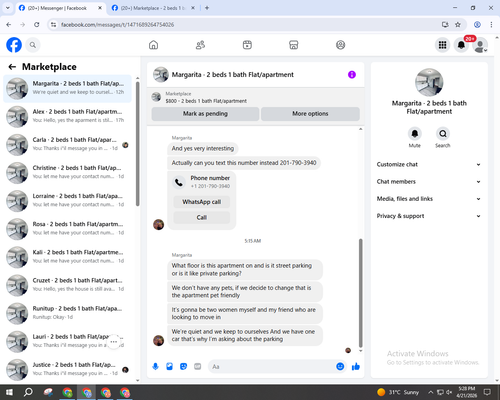Click the back arrow beside Marketplace heading
Screen dimensions: 500x400
(x=12, y=67)
